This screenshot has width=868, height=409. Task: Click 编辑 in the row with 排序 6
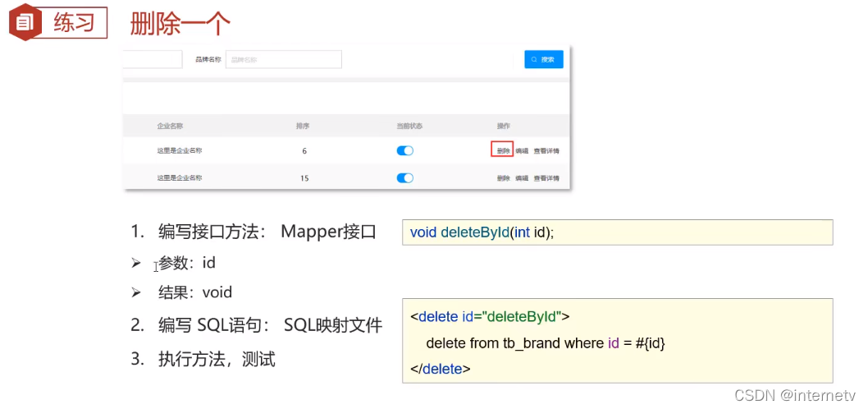(522, 151)
